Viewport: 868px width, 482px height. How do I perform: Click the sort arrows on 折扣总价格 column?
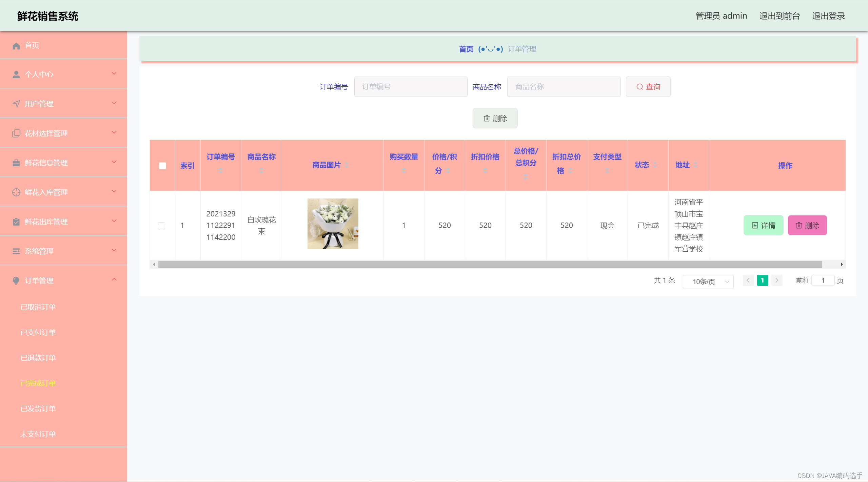[x=571, y=171]
